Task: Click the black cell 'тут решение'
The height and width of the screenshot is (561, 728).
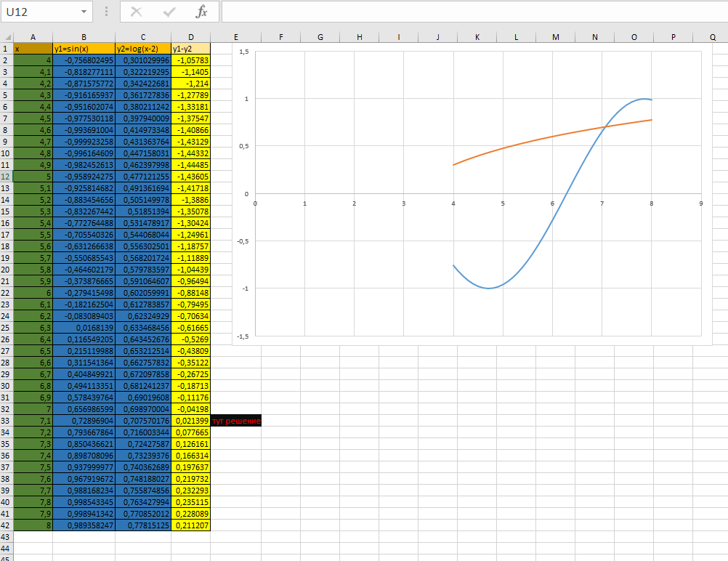Action: pyautogui.click(x=236, y=421)
